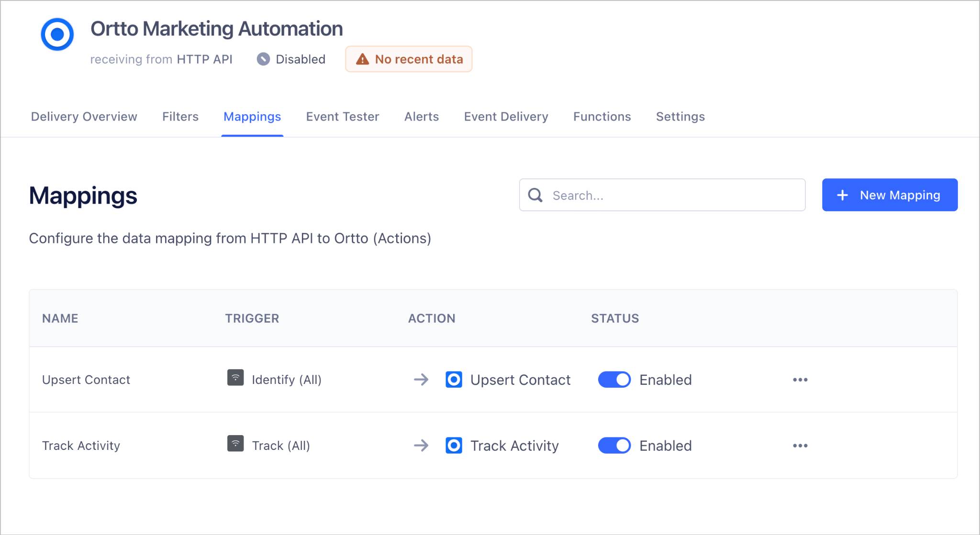980x535 pixels.
Task: Click the Identify (All) trigger text
Action: tap(287, 380)
